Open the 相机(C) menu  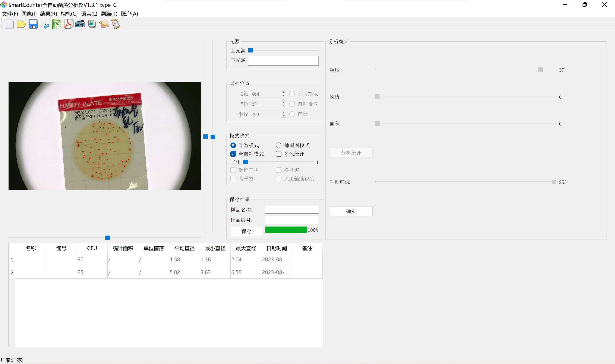pyautogui.click(x=69, y=14)
